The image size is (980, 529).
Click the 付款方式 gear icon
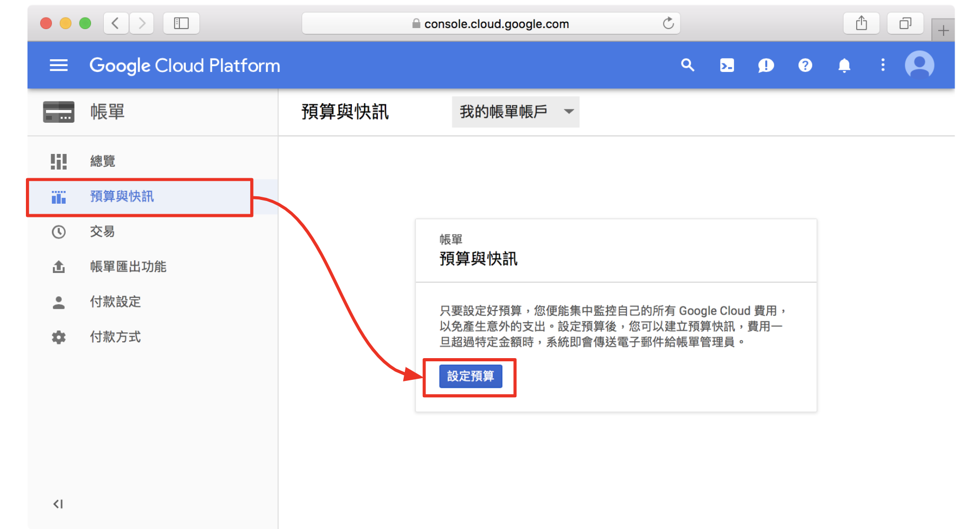[59, 337]
